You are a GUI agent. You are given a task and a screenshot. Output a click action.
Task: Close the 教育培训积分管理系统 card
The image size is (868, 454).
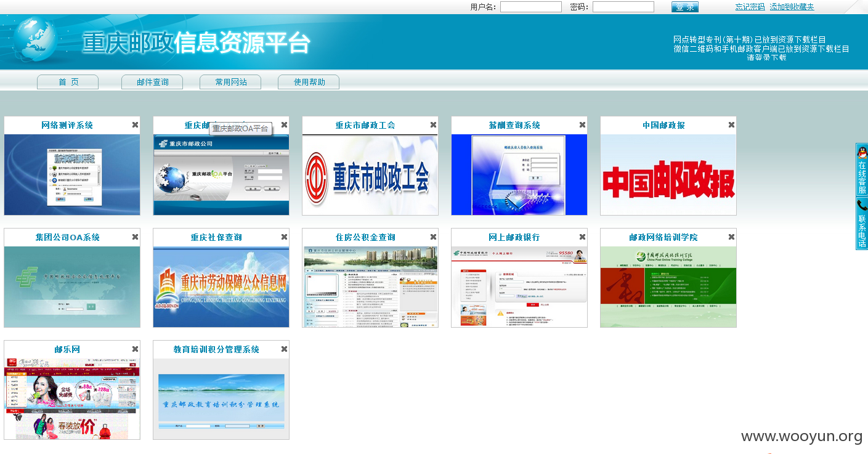[x=284, y=349]
